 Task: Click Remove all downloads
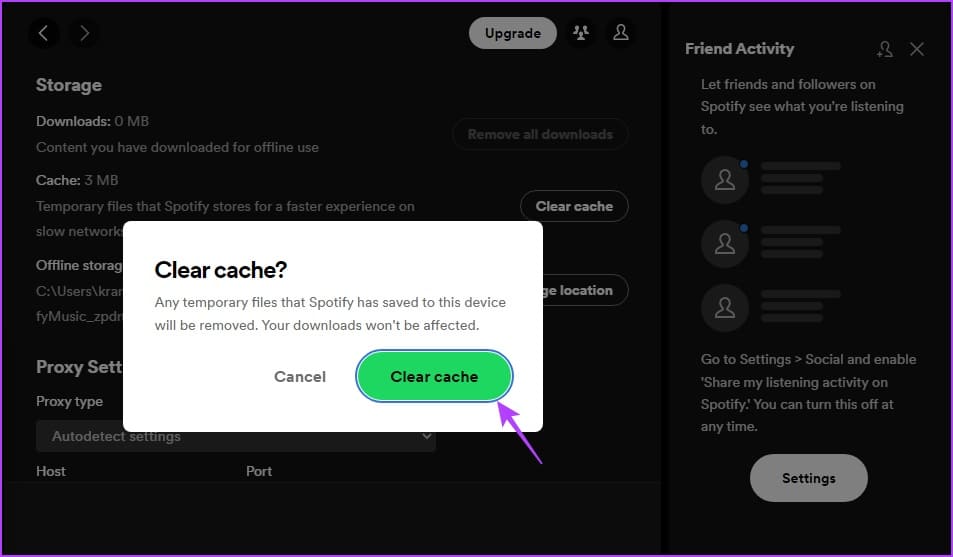pos(540,134)
